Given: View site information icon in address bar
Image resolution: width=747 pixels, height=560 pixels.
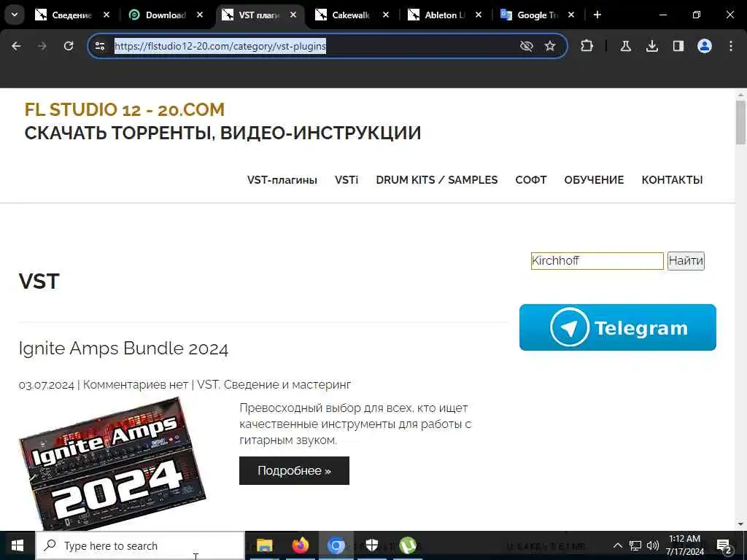Looking at the screenshot, I should 99,46.
